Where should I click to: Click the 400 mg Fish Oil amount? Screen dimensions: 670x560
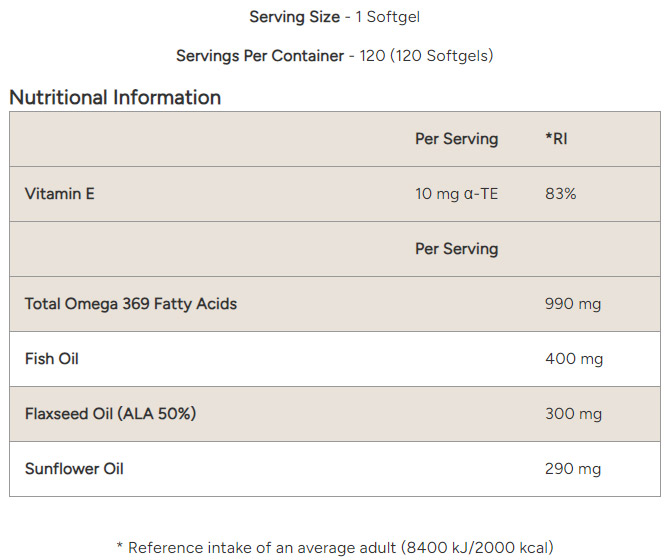(573, 359)
